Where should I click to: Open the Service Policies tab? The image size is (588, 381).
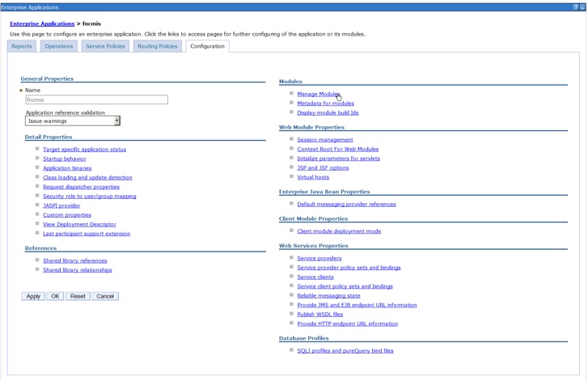coord(105,46)
